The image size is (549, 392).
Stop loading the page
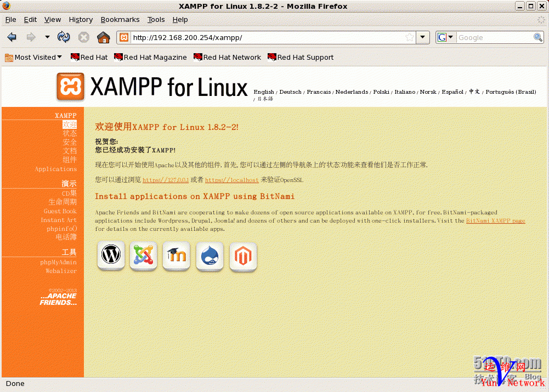[x=84, y=37]
